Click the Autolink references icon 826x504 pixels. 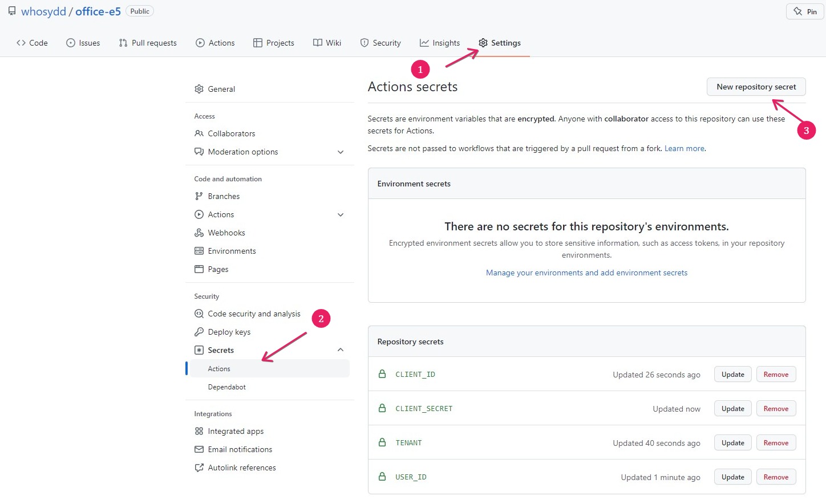tap(199, 468)
